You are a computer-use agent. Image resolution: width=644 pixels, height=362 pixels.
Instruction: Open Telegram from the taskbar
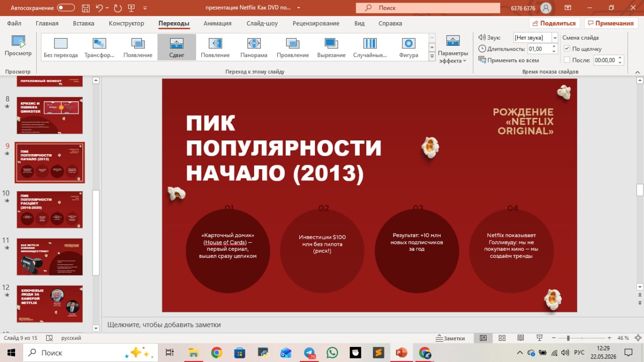309,353
